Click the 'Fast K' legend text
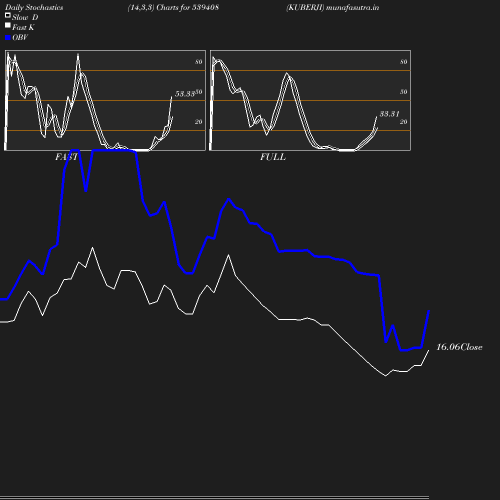500x500 pixels. [x=23, y=27]
